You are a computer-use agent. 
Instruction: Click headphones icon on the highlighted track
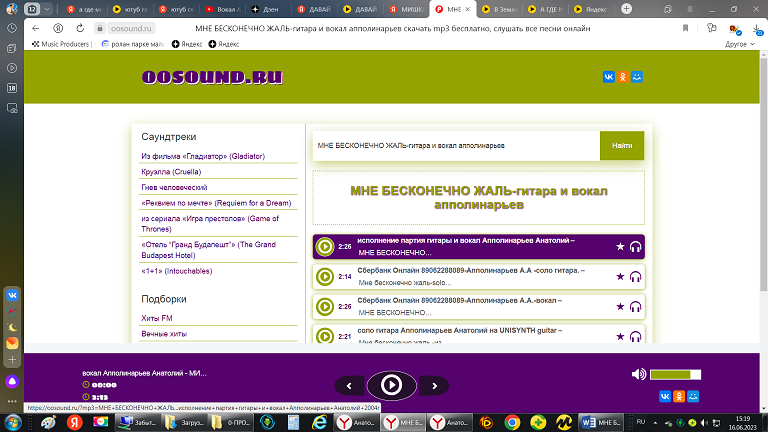pyautogui.click(x=635, y=246)
